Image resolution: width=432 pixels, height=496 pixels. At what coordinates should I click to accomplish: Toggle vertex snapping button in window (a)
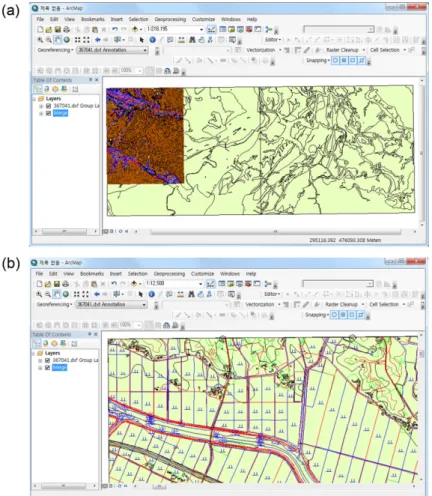pos(353,60)
